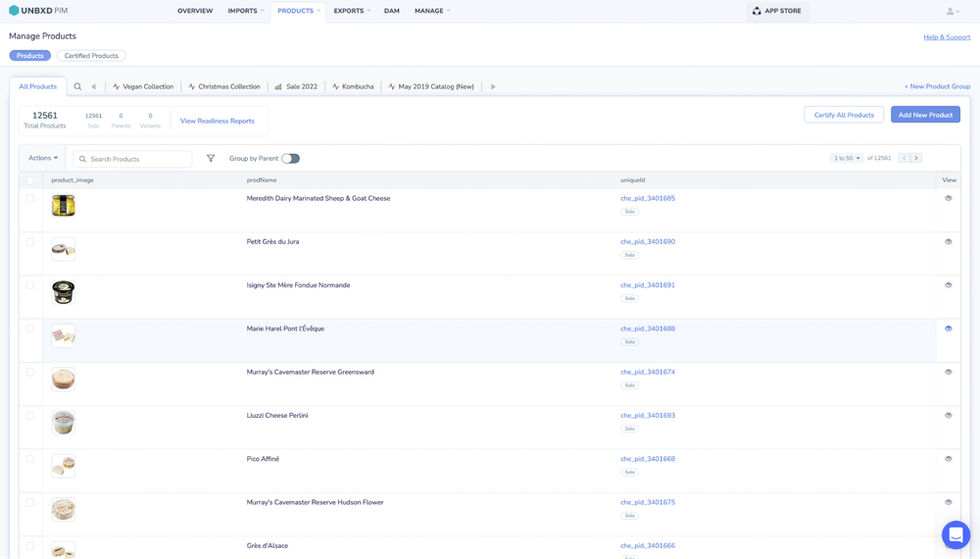980x559 pixels.
Task: Click product name Grès d'Alsace
Action: [x=267, y=546]
